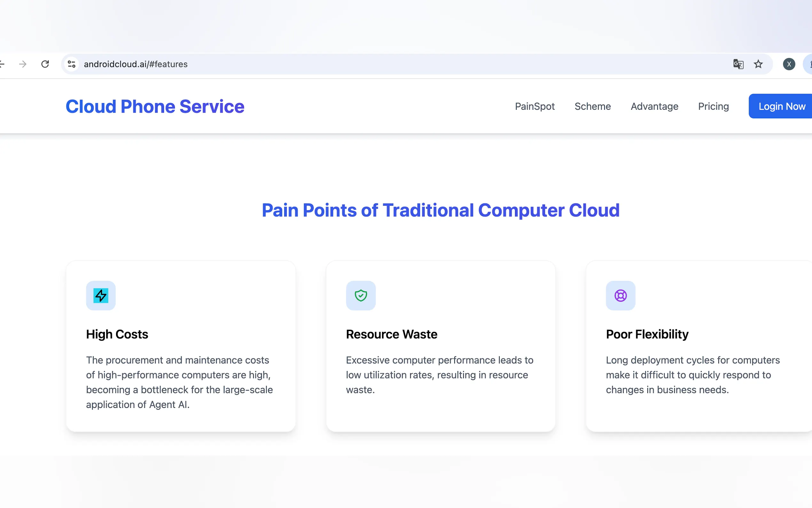Open the Pricing nav item
The image size is (812, 508).
coord(713,106)
